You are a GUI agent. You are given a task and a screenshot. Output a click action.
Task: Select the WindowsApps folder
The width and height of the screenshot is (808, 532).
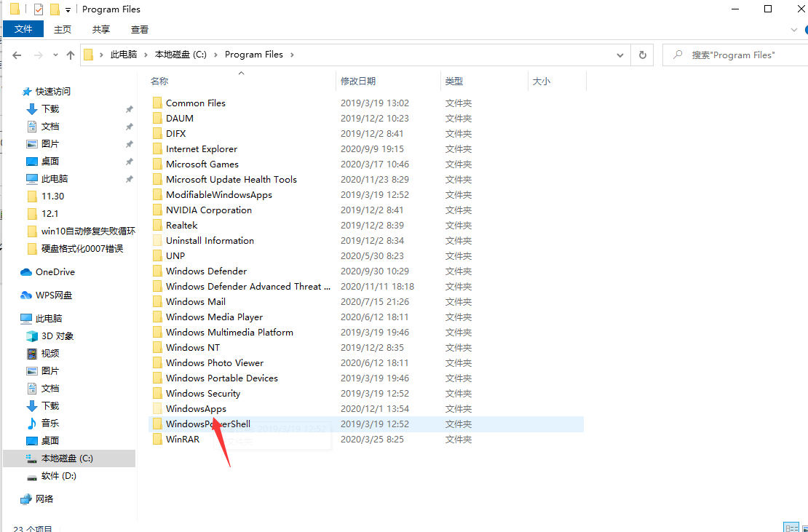click(196, 409)
